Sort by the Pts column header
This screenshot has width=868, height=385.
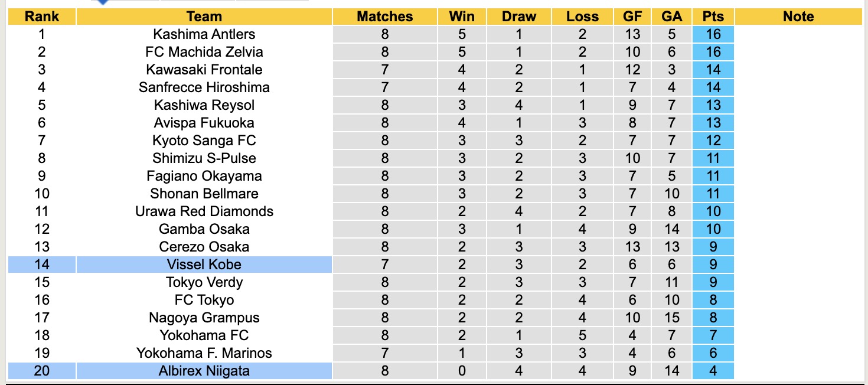[x=713, y=17]
